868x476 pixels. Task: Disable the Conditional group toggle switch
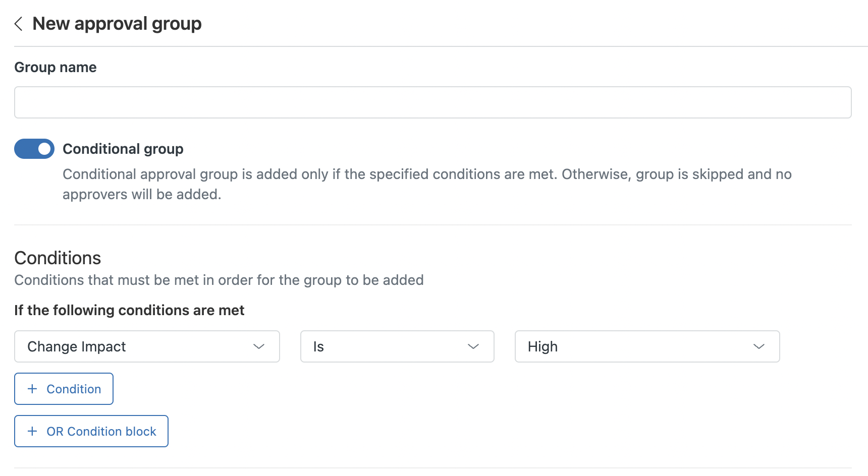pos(34,149)
